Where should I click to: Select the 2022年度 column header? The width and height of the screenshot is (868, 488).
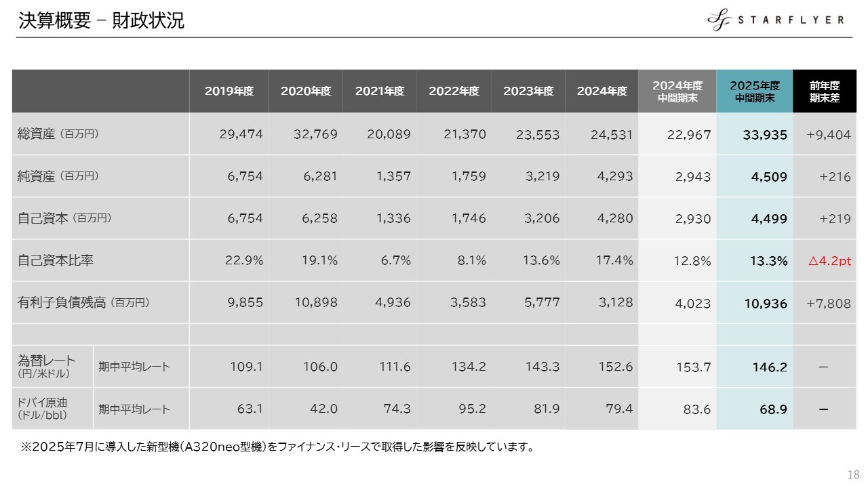click(x=454, y=91)
